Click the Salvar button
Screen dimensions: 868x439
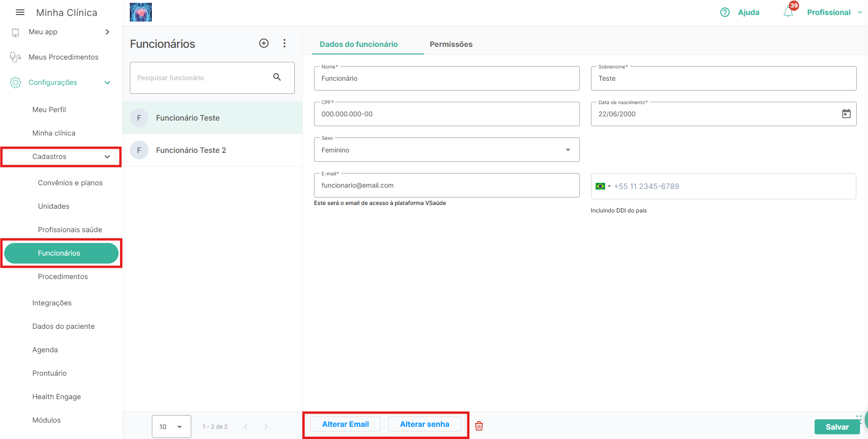[837, 427]
